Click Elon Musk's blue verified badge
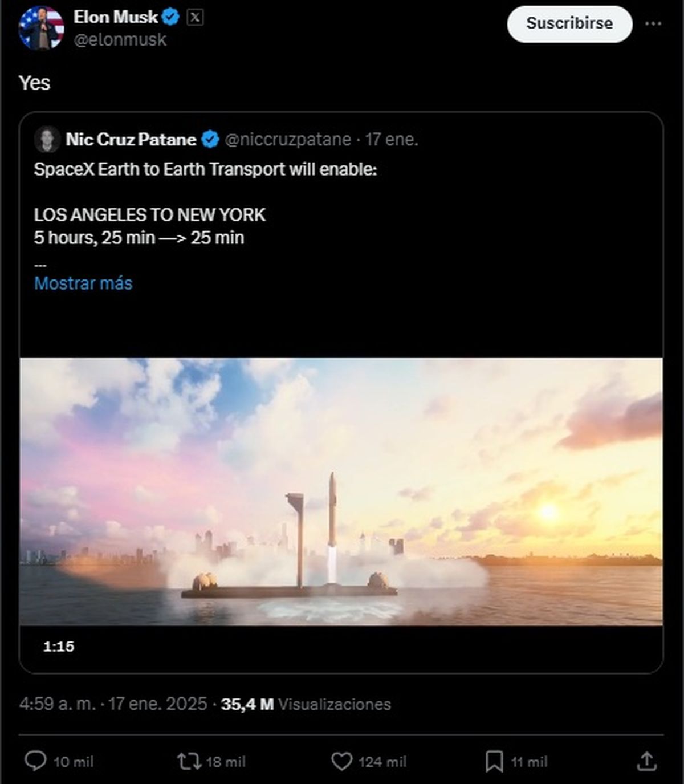The image size is (684, 784). [x=170, y=17]
